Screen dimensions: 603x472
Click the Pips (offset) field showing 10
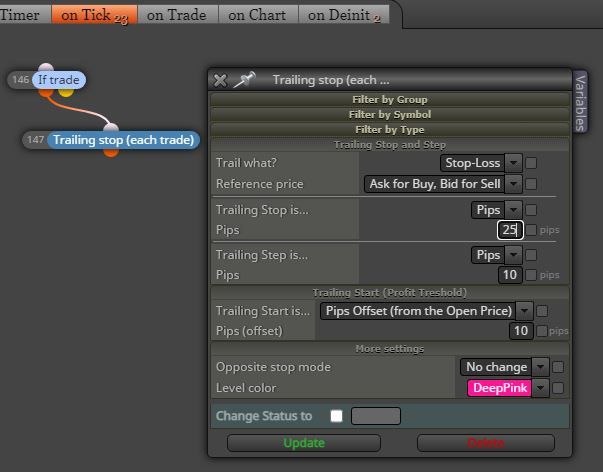point(521,331)
